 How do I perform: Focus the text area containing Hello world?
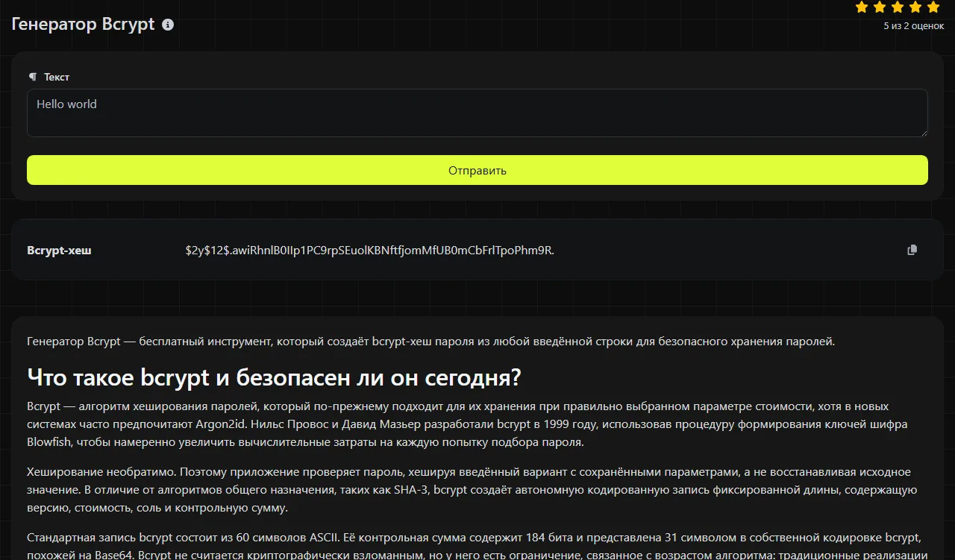point(477,113)
